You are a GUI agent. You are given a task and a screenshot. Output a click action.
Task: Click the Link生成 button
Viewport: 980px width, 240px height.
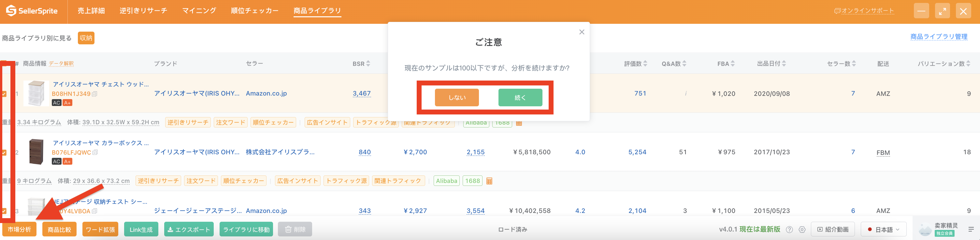click(x=141, y=229)
